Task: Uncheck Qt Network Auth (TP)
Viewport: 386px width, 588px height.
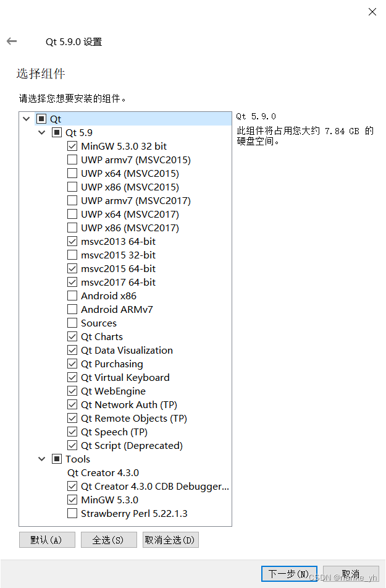Action: pyautogui.click(x=72, y=404)
